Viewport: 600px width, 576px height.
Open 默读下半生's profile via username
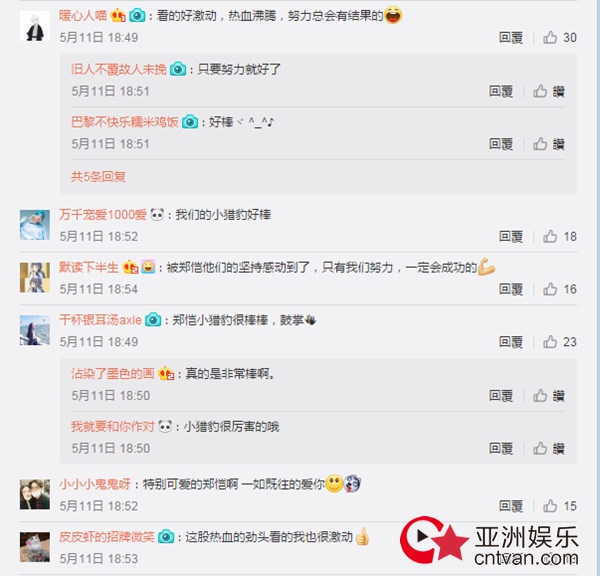pos(89,267)
